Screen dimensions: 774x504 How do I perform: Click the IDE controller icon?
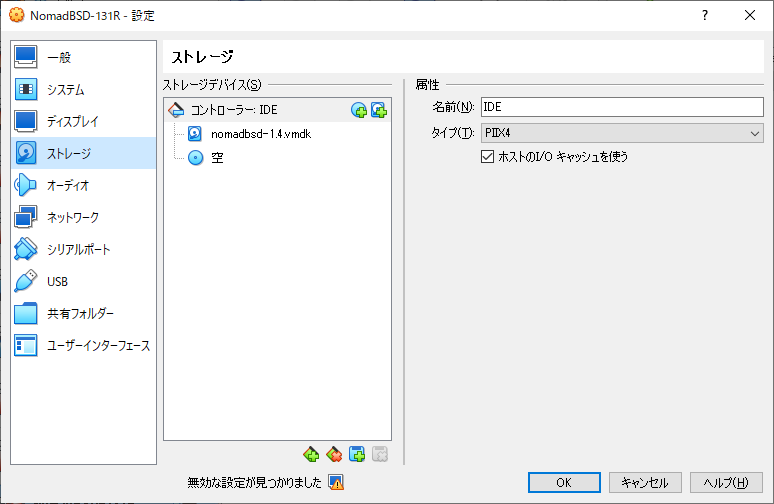point(176,110)
